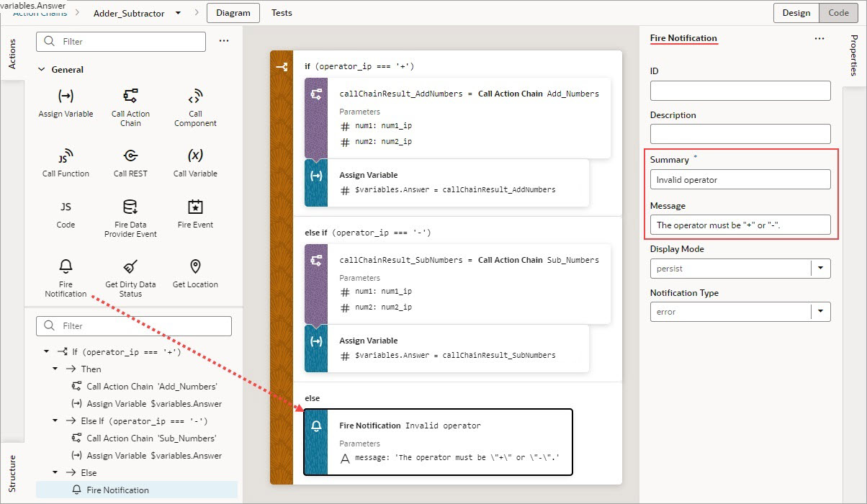This screenshot has height=504, width=867.
Task: Select the Call Function action icon
Action: 65,153
